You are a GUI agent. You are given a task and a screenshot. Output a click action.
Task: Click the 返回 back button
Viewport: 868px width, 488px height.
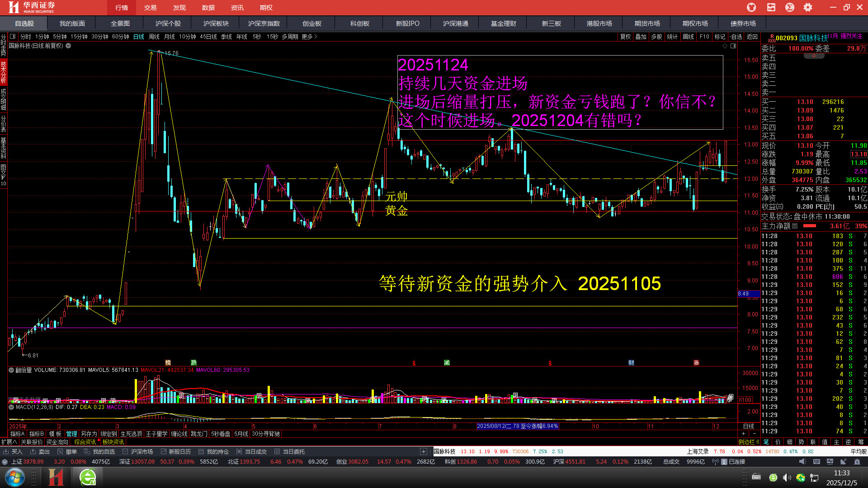[x=752, y=37]
